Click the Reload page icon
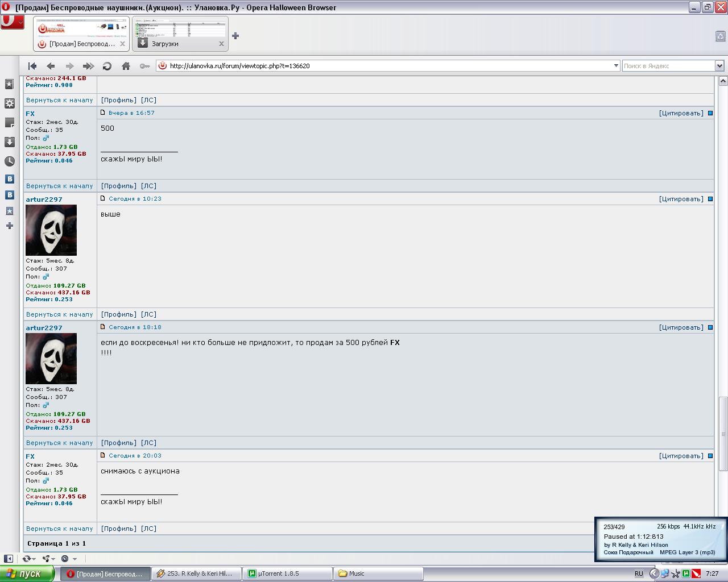This screenshot has width=728, height=582. 107,66
